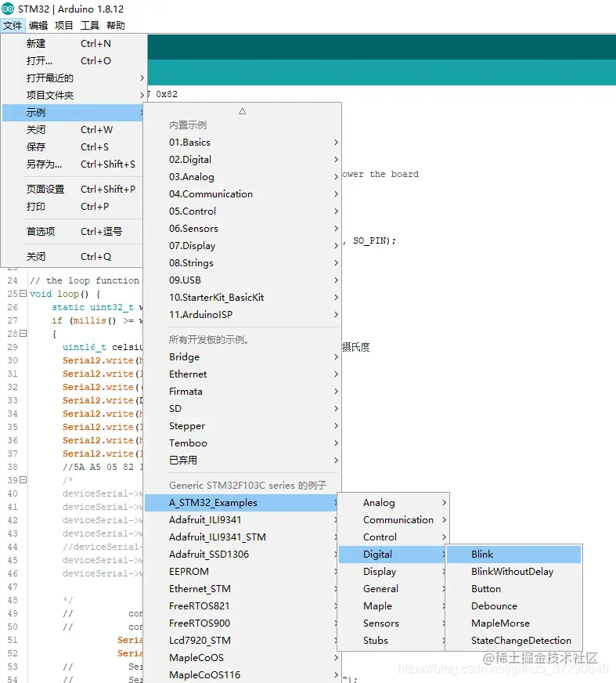Open the 帮助 menu

point(116,25)
